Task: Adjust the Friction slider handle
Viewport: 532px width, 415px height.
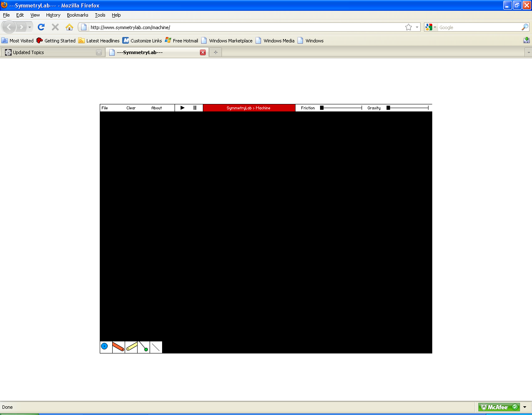Action: (322, 108)
